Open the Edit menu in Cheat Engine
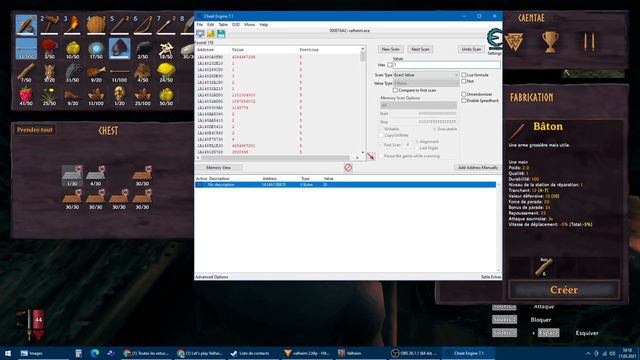 [x=211, y=24]
